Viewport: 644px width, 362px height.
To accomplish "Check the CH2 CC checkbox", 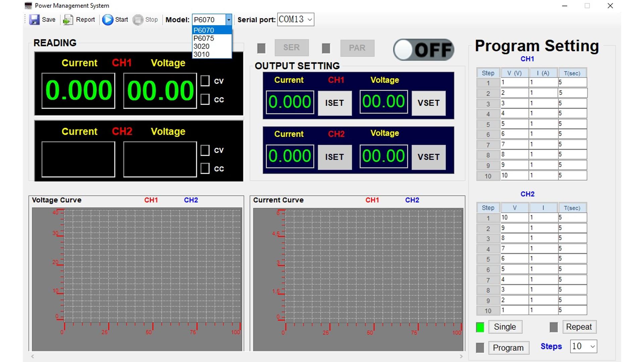I will point(205,168).
